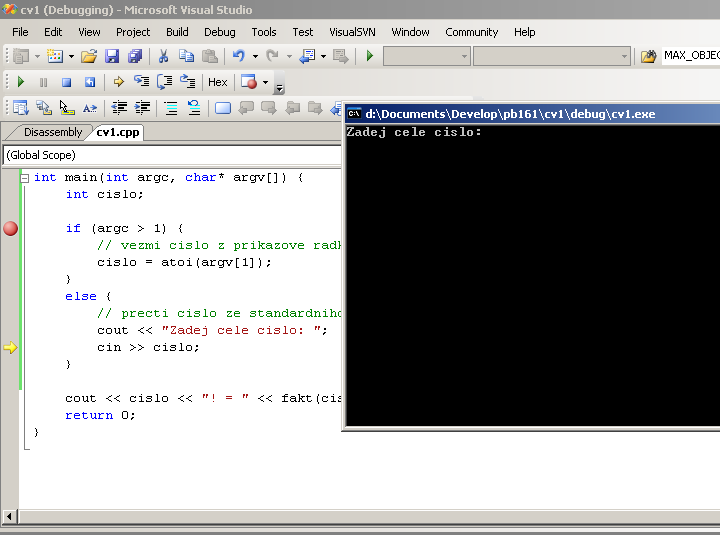Open the Edit menu
The height and width of the screenshot is (535, 720).
pos(53,32)
